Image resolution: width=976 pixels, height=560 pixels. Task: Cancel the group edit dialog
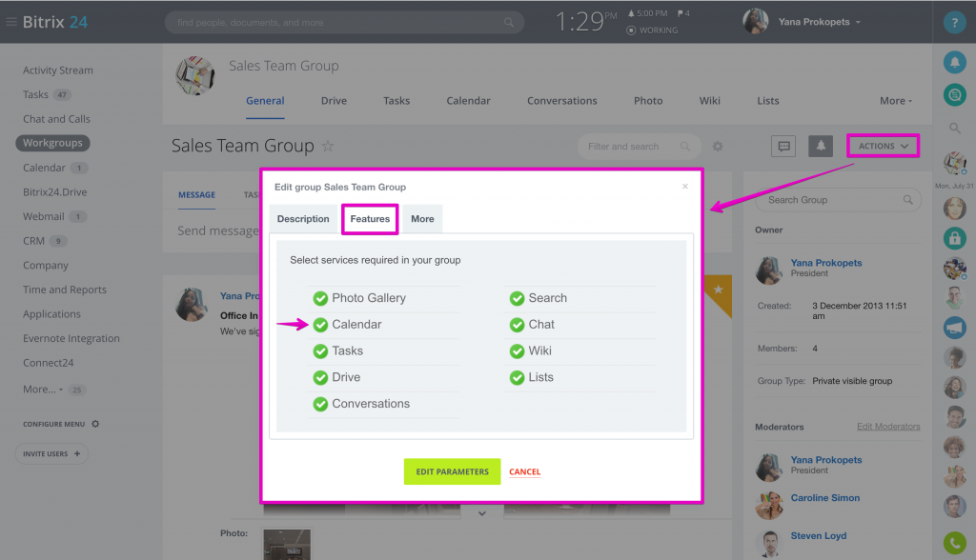(525, 471)
